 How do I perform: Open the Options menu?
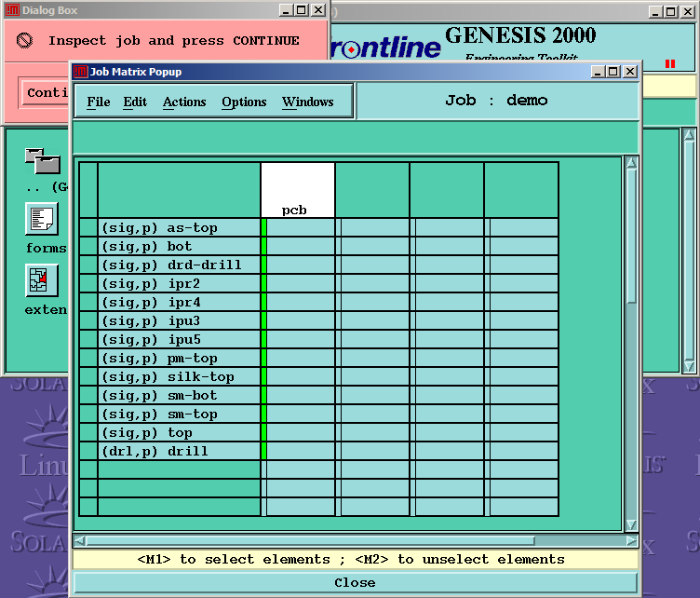(244, 102)
